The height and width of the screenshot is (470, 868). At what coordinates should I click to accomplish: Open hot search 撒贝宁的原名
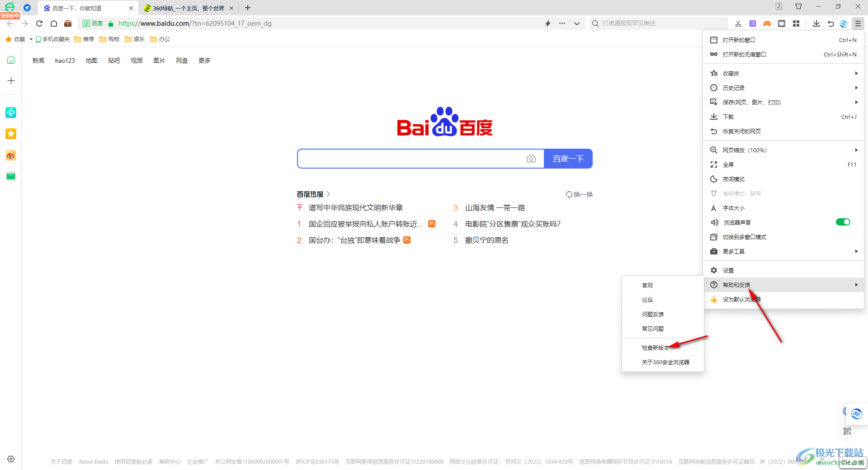[x=487, y=240]
